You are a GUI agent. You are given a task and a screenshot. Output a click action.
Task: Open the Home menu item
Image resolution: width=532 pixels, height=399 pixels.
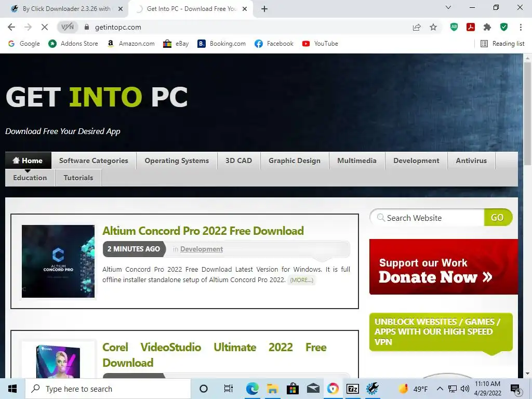pos(28,161)
